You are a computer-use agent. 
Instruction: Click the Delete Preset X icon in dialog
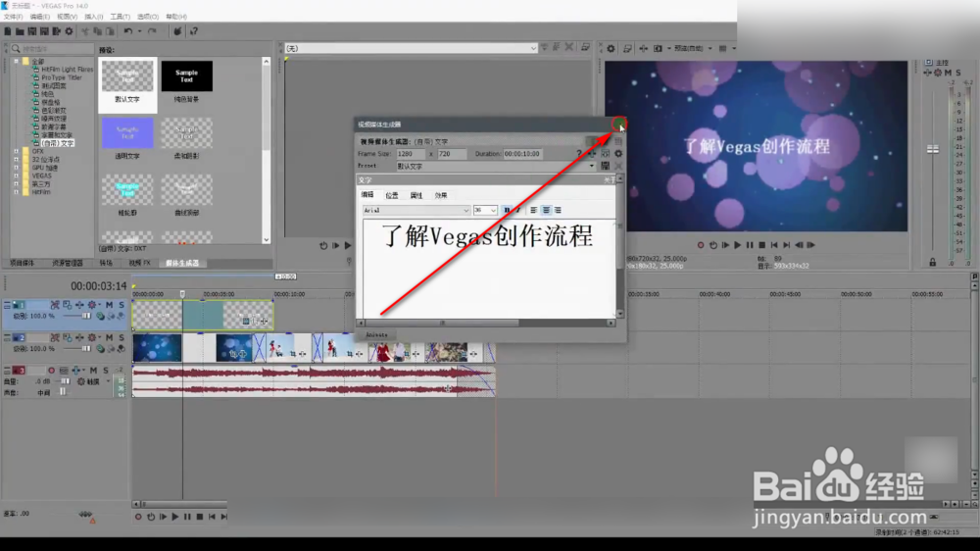point(618,166)
